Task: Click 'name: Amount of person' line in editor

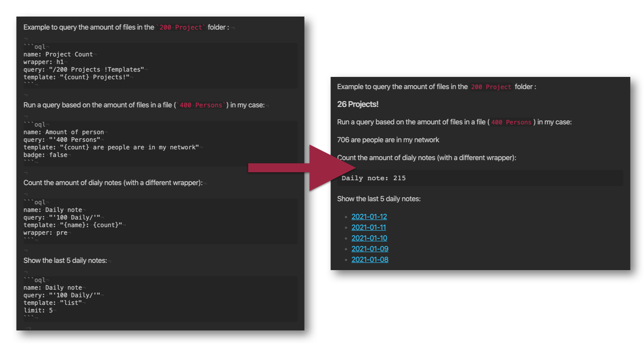Action: [x=64, y=132]
